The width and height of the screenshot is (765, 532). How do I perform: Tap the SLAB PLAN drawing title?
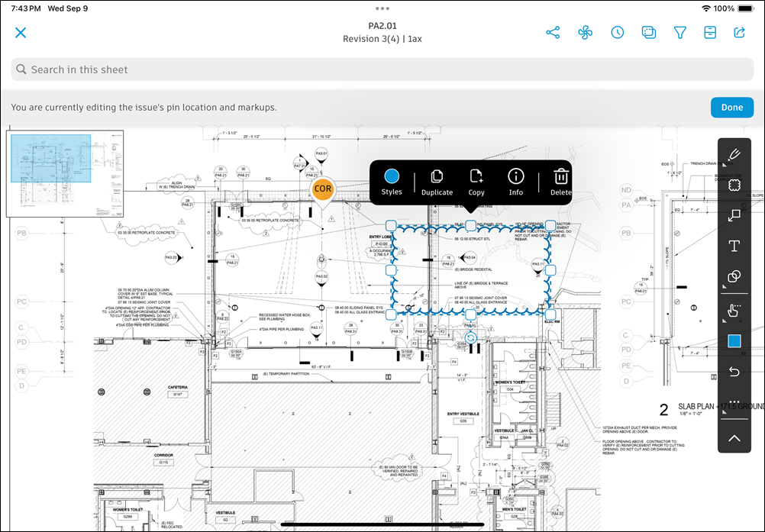point(721,406)
